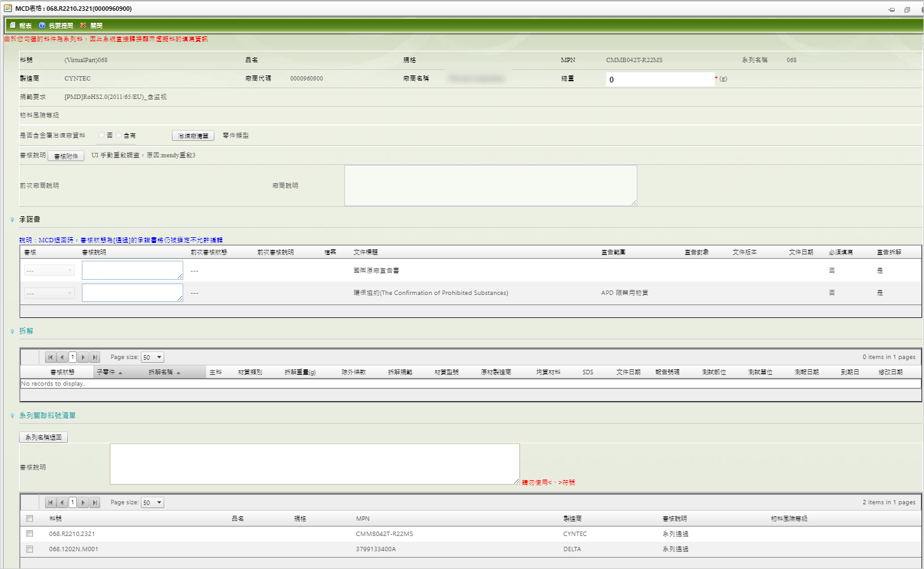Click the large 審核說明 textarea in series section

click(315, 464)
